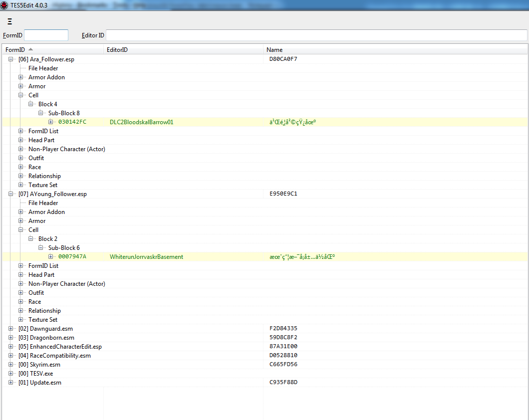The width and height of the screenshot is (529, 420).
Task: Collapse the Block 2 node
Action: 31,238
